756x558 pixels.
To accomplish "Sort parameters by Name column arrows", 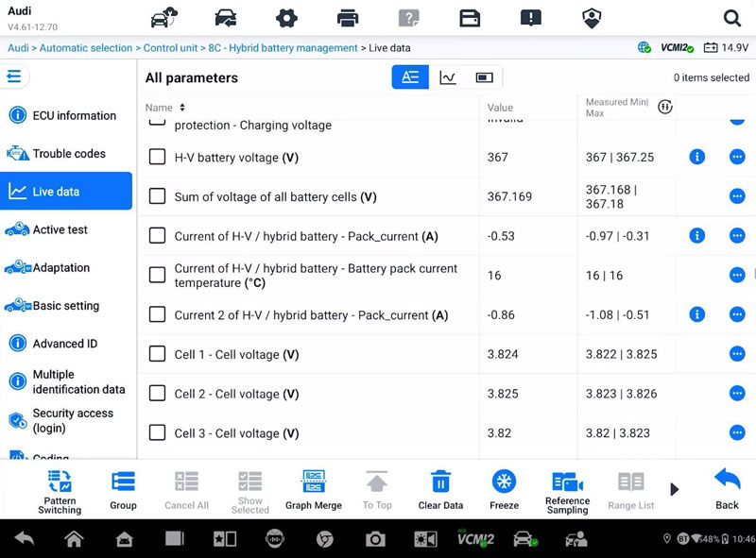I will click(x=182, y=108).
